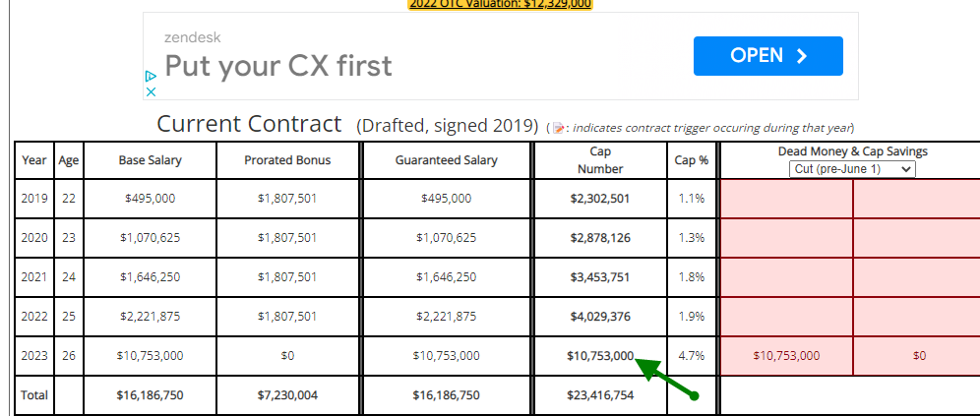Image resolution: width=980 pixels, height=416 pixels.
Task: Click the Cap Number column header
Action: (x=600, y=160)
